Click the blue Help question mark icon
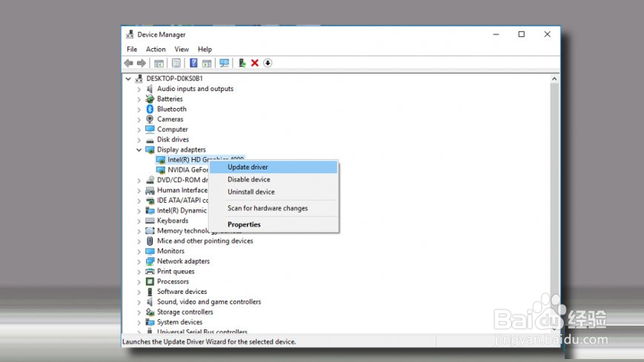 tap(193, 63)
